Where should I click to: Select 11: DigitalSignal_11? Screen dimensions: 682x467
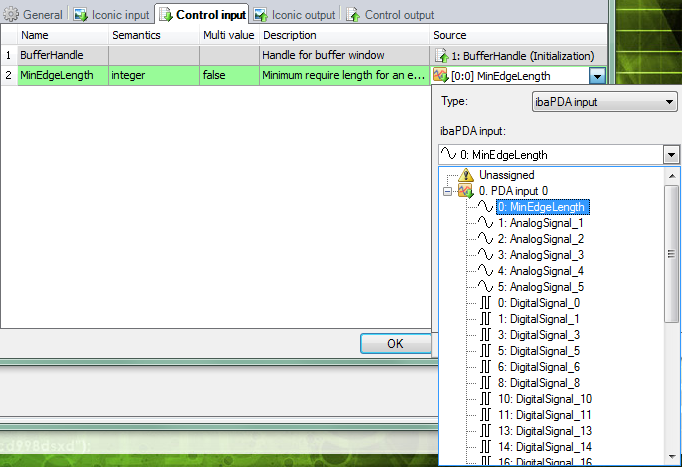(545, 415)
